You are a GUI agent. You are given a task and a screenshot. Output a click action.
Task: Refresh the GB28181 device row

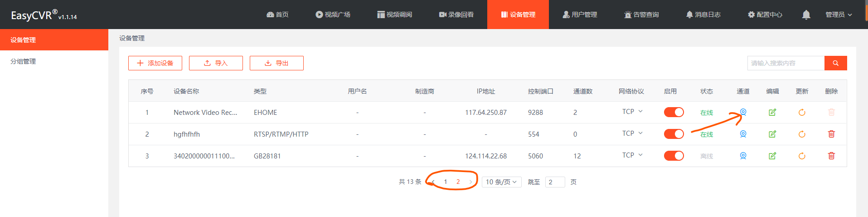click(x=802, y=156)
